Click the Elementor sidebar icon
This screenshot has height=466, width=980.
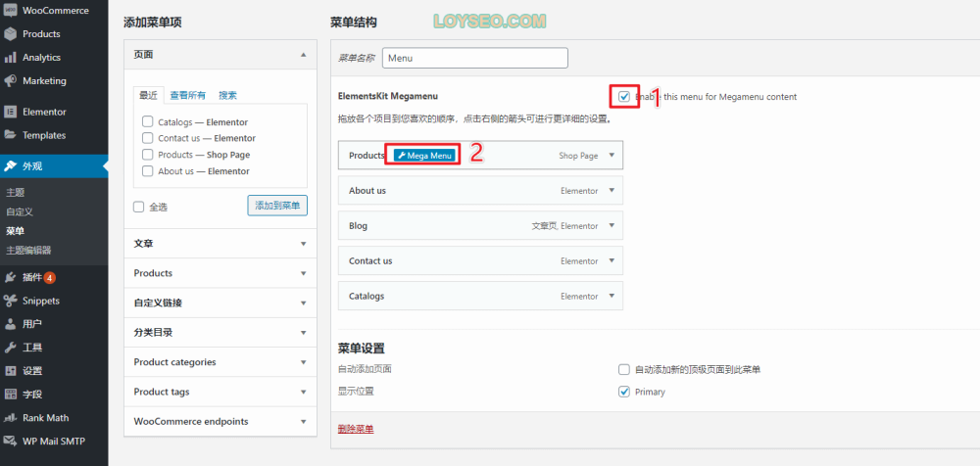coord(10,112)
